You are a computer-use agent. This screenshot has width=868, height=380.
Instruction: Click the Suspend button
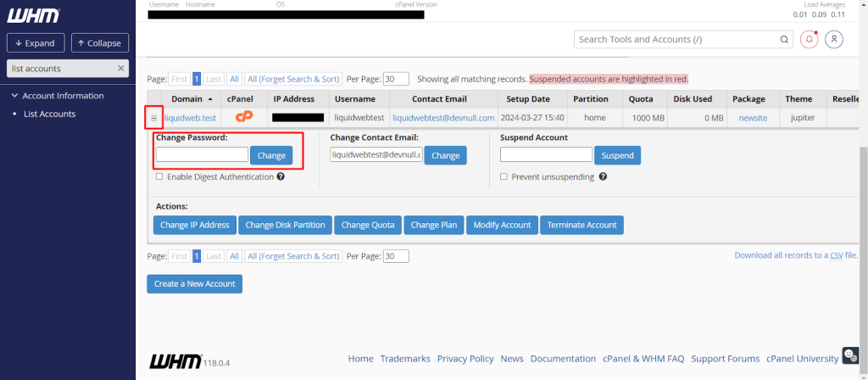618,156
